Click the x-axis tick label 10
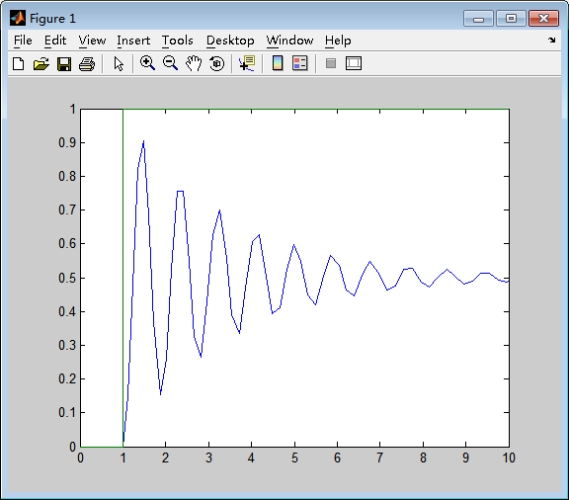 [509, 458]
